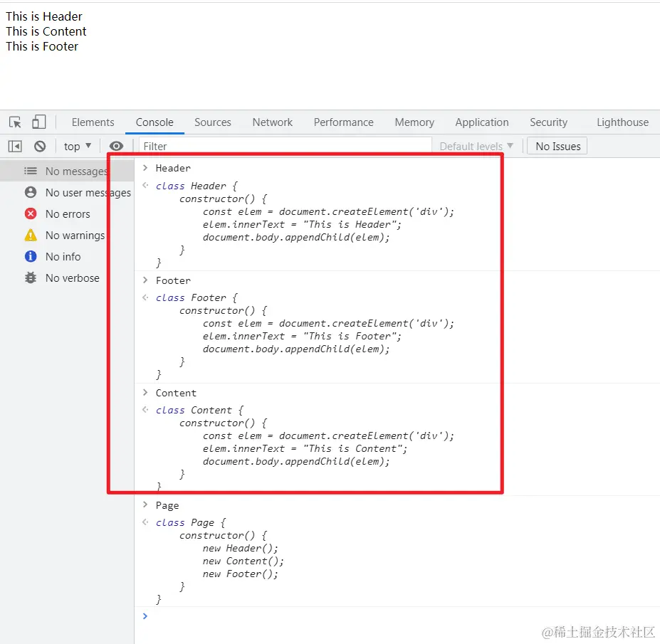Open the Default levels dropdown
660x644 pixels.
point(476,147)
